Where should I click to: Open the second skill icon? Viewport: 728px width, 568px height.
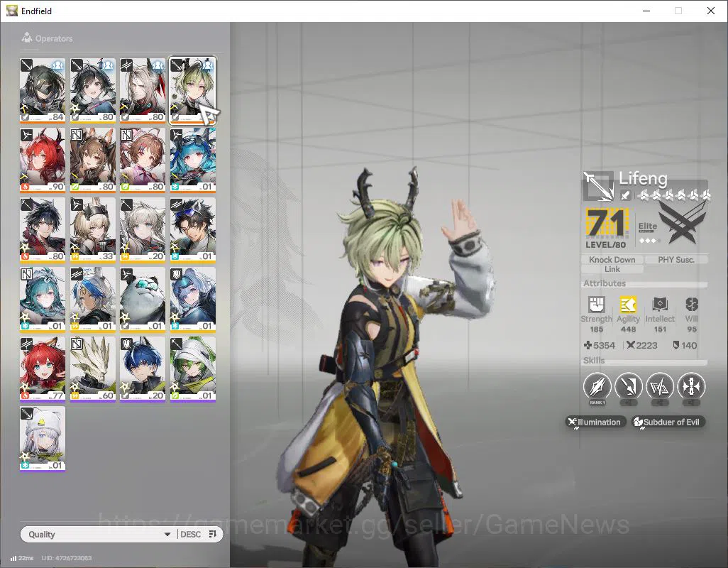click(628, 387)
